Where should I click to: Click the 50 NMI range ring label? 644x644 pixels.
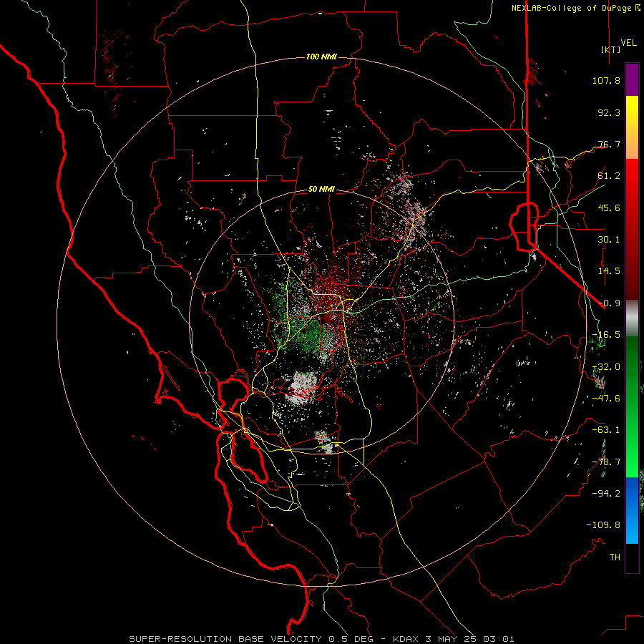(321, 190)
